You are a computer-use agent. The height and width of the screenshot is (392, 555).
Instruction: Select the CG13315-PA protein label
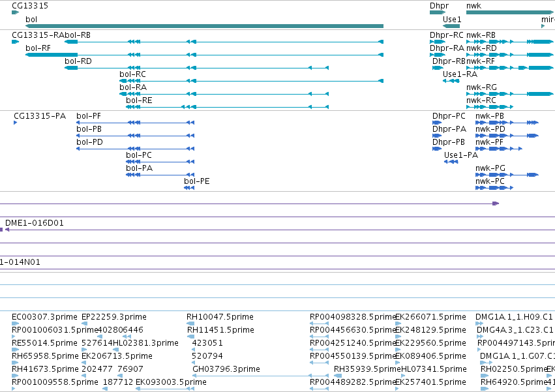click(40, 116)
